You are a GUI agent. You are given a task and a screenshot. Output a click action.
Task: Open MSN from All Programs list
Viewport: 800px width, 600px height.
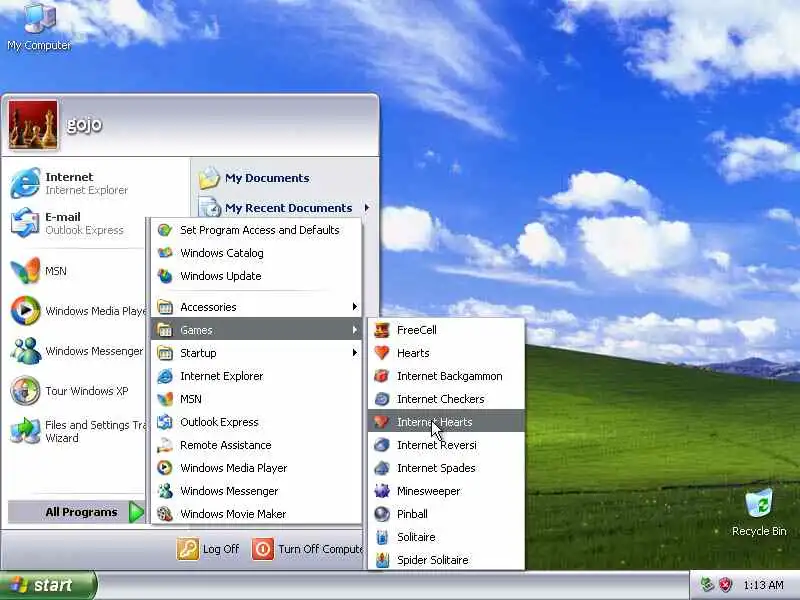click(x=257, y=399)
